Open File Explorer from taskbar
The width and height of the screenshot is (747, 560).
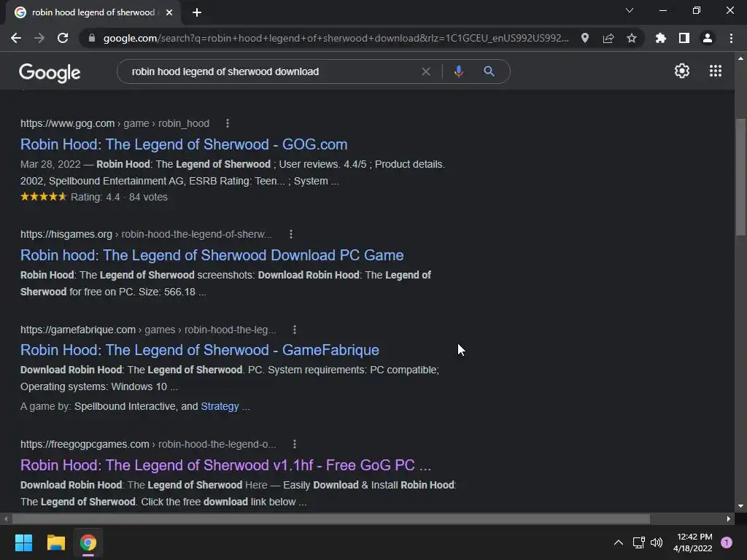[x=55, y=542]
